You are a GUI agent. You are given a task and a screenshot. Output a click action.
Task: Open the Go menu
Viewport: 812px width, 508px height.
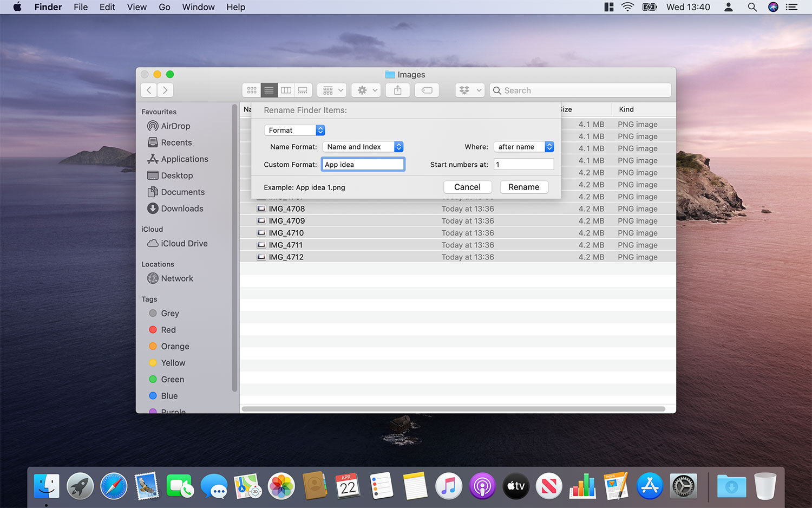164,6
